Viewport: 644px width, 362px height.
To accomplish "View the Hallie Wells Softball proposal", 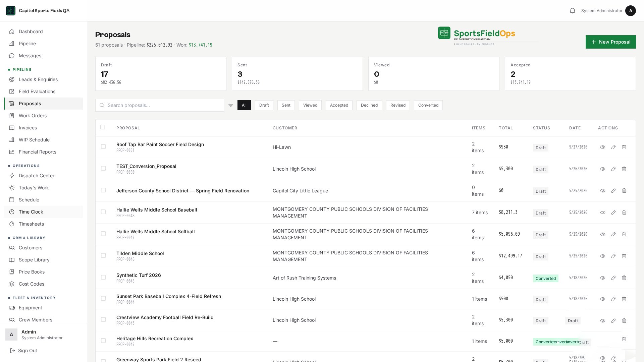I will click(x=603, y=234).
